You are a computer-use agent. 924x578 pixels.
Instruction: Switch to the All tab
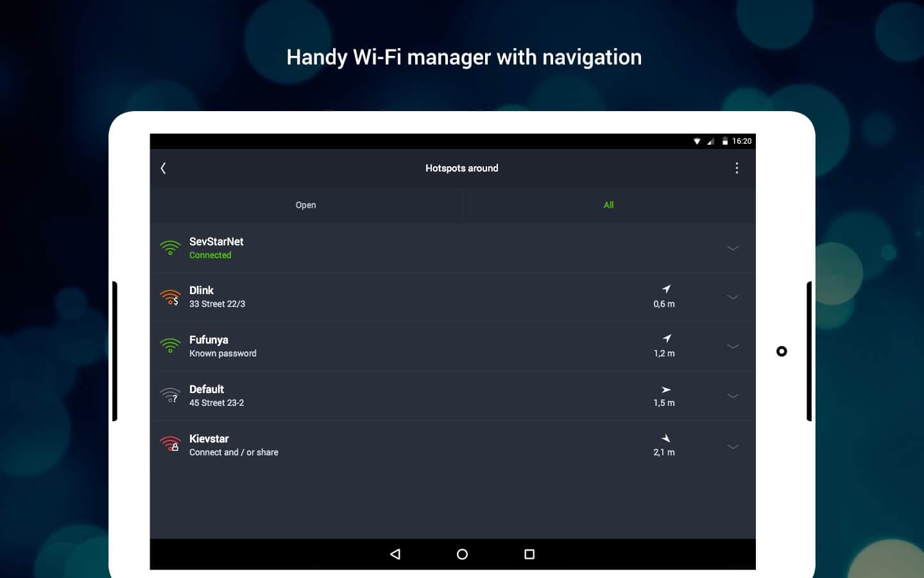(608, 205)
